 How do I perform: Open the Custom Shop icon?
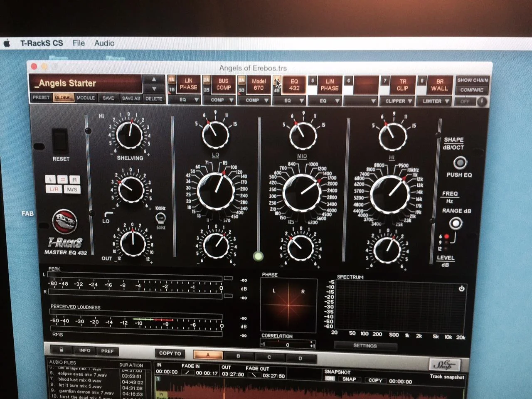444,365
